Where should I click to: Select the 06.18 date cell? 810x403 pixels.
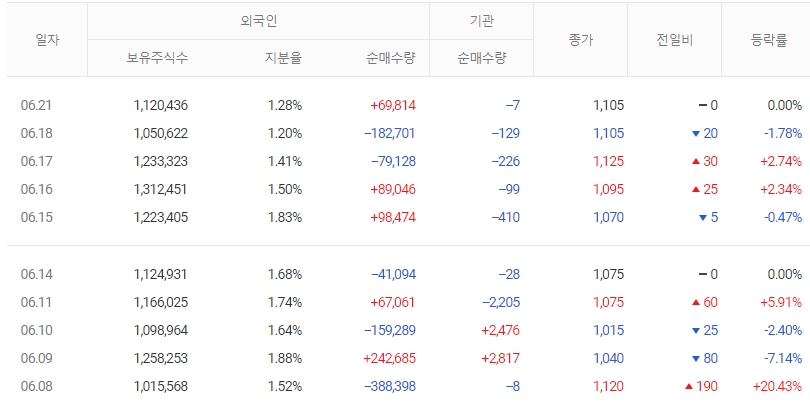37,134
